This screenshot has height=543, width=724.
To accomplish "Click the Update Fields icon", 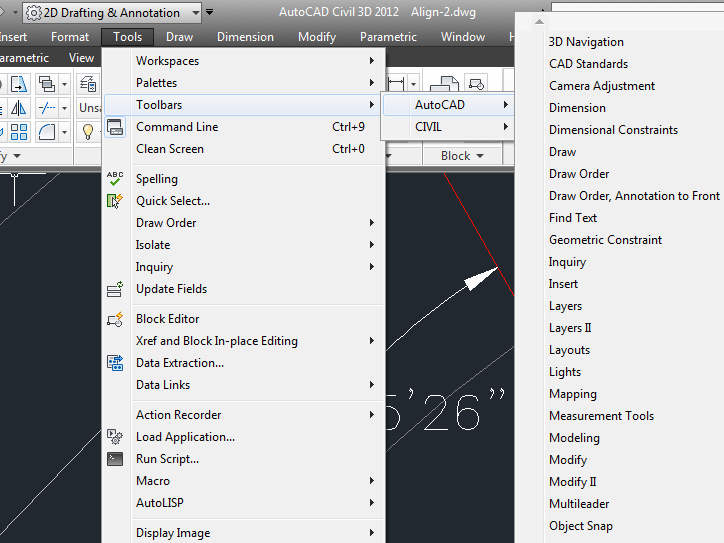I will click(x=115, y=289).
